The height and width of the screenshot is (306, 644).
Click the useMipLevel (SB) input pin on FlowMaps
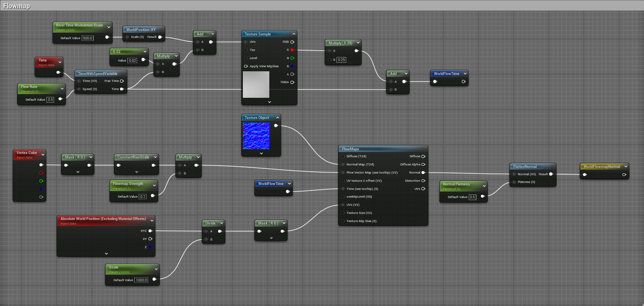343,197
